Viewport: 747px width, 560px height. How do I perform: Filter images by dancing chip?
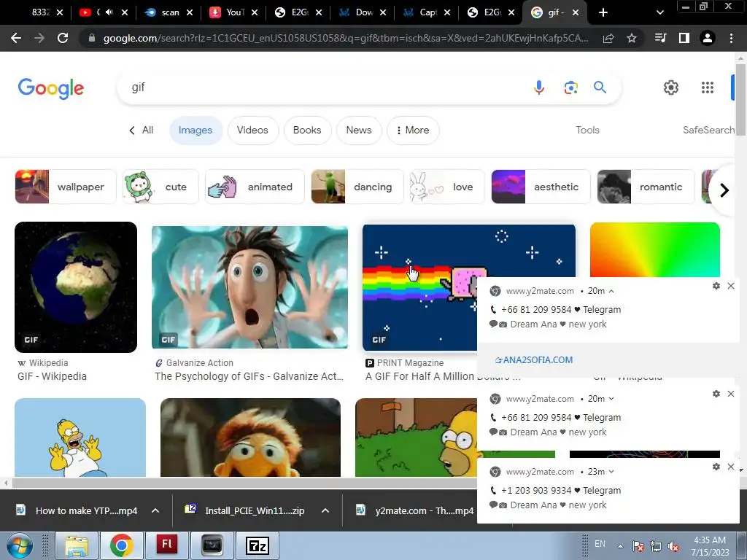click(357, 187)
